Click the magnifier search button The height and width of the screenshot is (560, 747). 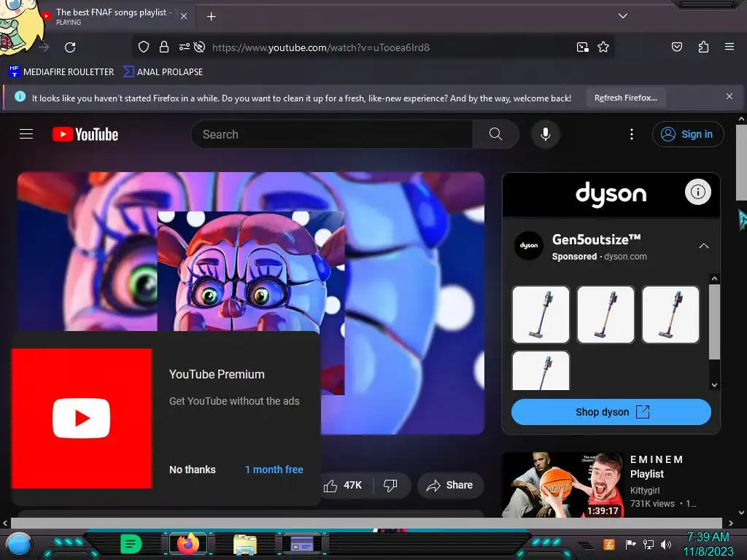[x=495, y=134]
